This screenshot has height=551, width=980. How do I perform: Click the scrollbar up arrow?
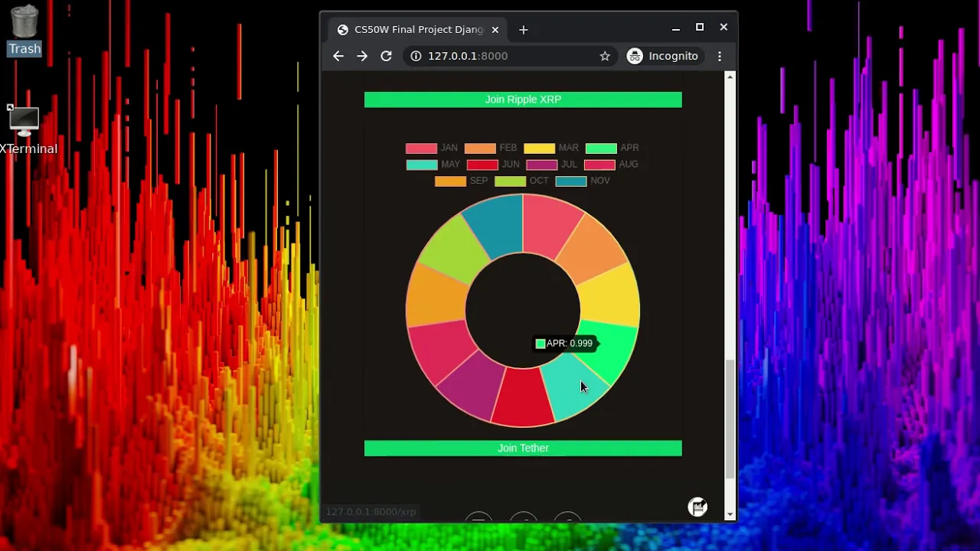730,77
